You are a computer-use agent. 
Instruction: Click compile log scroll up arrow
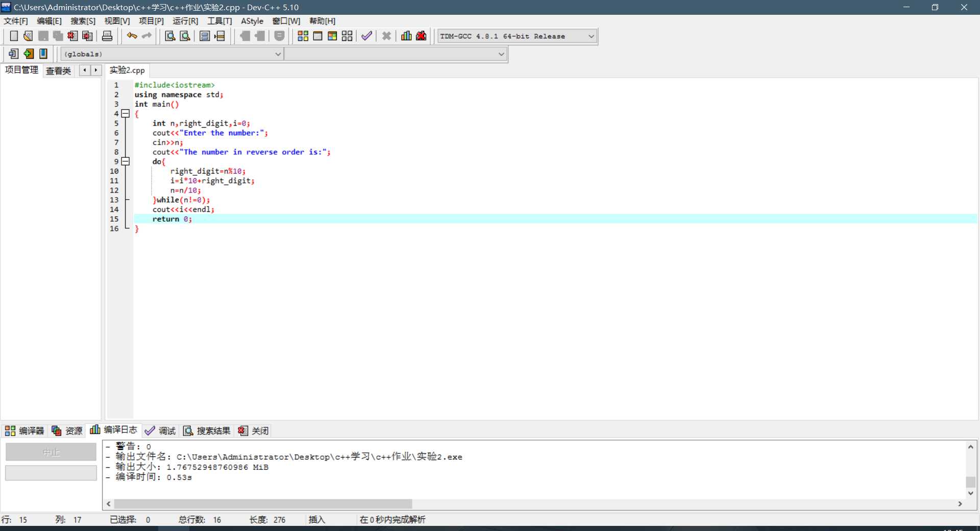point(971,447)
